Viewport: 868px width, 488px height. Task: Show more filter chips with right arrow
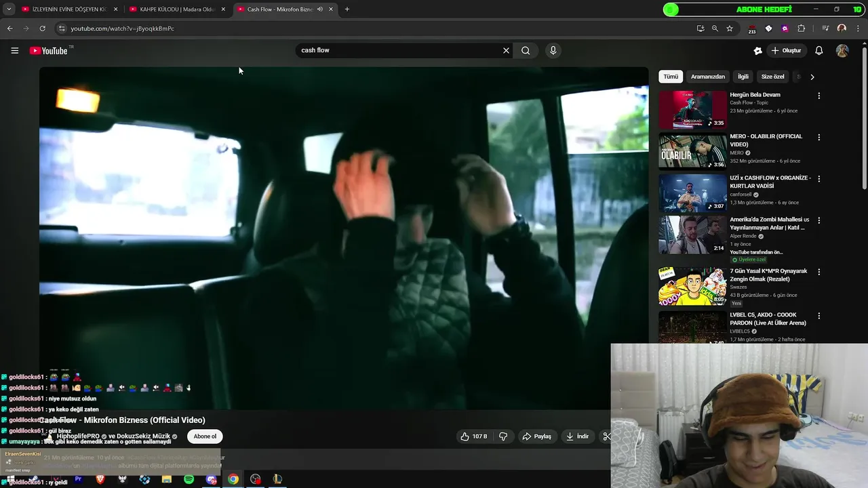pyautogui.click(x=812, y=77)
